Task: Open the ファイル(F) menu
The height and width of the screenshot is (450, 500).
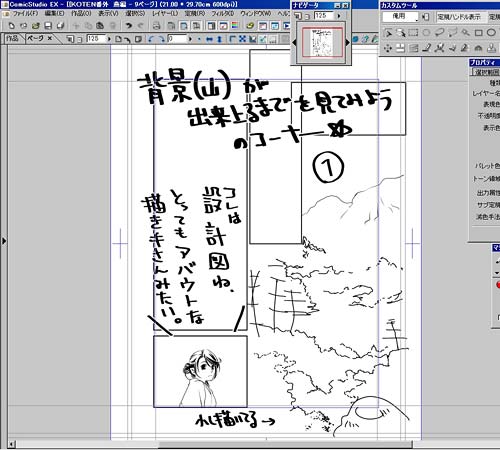Action: [x=25, y=14]
